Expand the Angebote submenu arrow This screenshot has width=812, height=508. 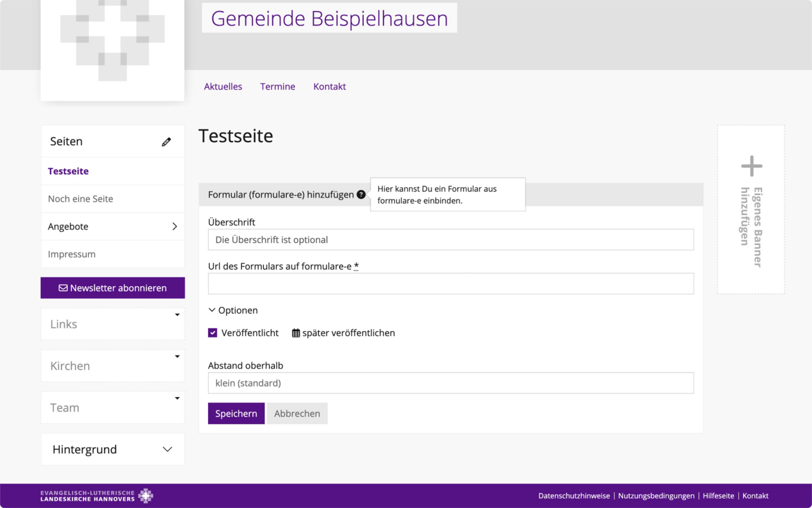point(175,226)
